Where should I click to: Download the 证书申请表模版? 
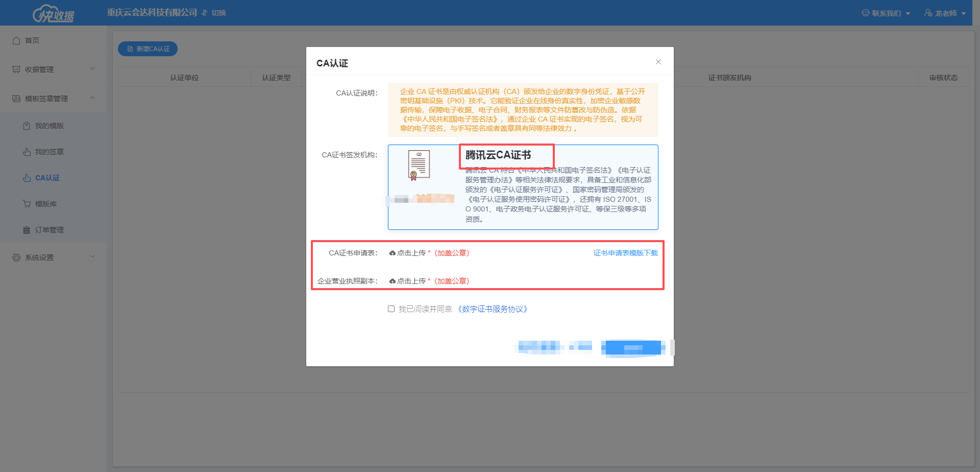(626, 253)
